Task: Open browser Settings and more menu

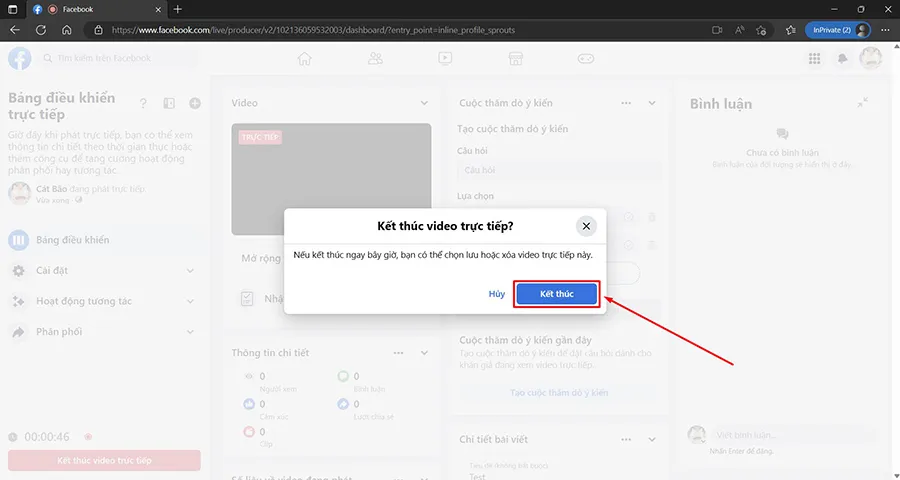Action: coord(885,30)
